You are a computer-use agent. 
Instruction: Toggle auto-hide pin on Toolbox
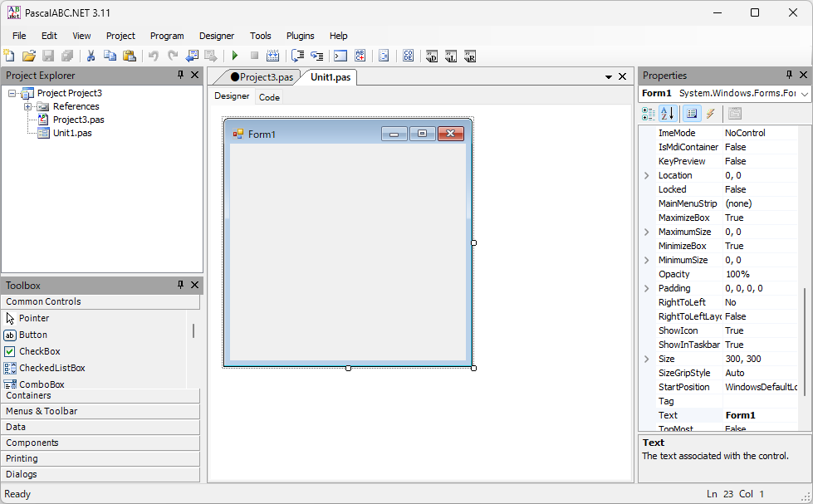click(x=180, y=285)
